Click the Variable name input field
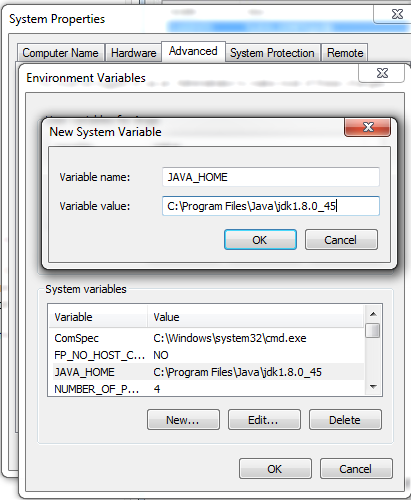Screen dimensions: 411x500 271,177
